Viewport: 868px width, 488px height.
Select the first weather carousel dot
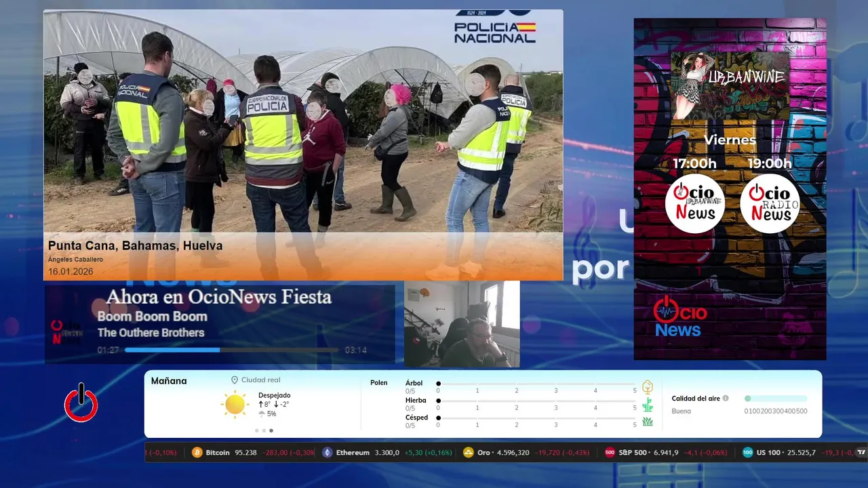tap(256, 430)
